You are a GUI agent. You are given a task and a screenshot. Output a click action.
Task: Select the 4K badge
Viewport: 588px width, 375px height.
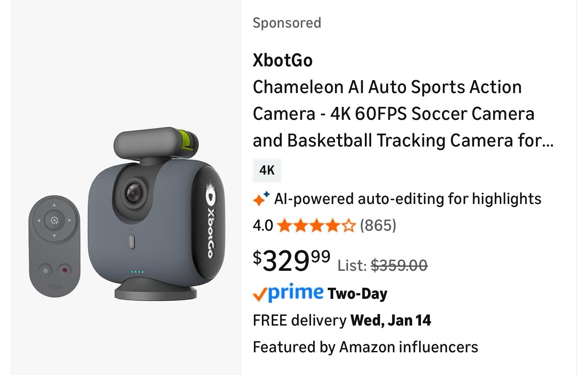[267, 170]
